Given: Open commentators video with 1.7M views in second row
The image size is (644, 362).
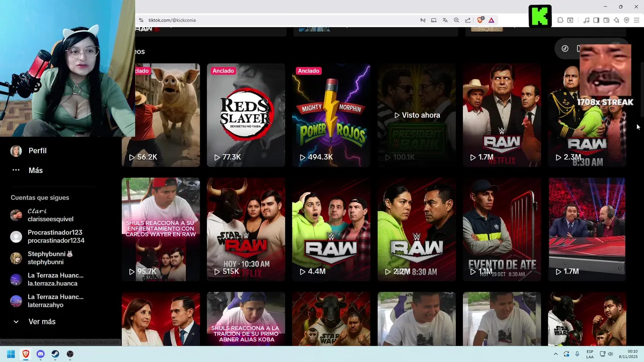Looking at the screenshot, I should click(x=587, y=229).
